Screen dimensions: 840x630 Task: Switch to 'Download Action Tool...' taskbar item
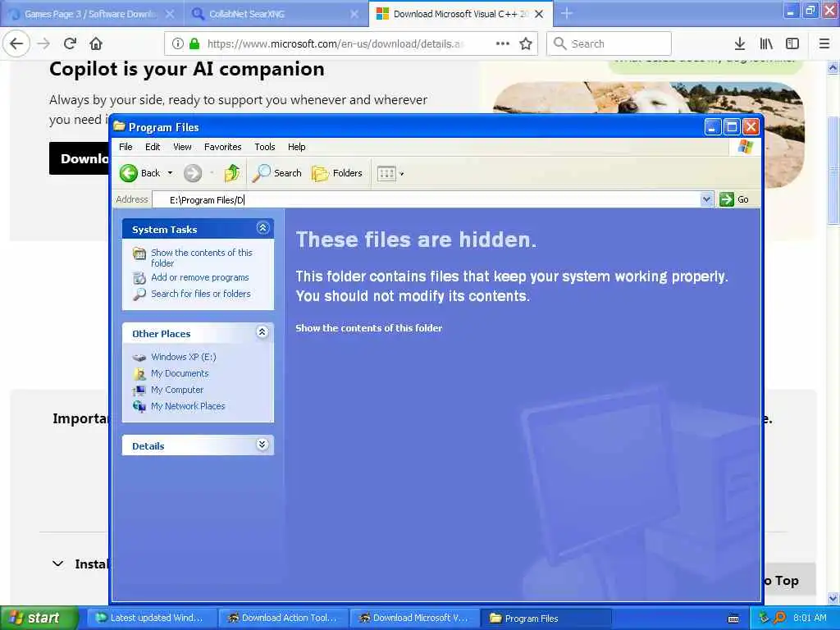283,619
